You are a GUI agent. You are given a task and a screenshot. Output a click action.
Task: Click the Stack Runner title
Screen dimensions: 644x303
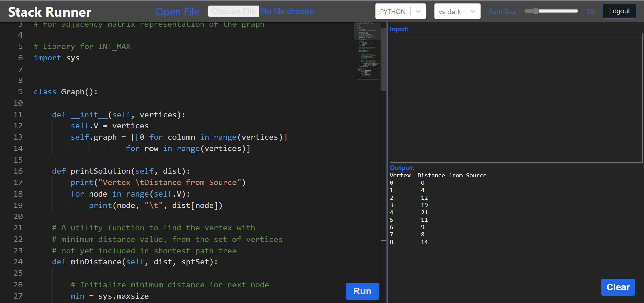click(x=50, y=12)
